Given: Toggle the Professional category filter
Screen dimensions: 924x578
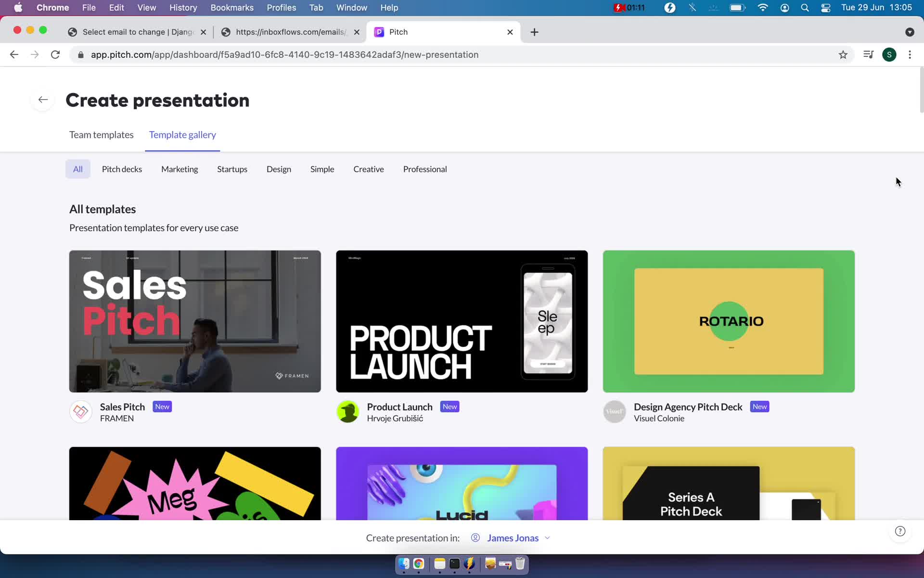Looking at the screenshot, I should pos(424,169).
